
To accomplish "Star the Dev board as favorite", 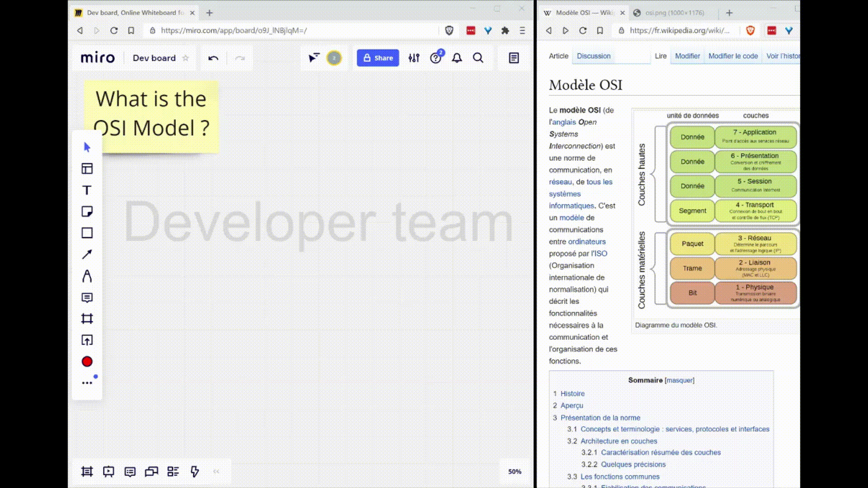I will [x=185, y=58].
